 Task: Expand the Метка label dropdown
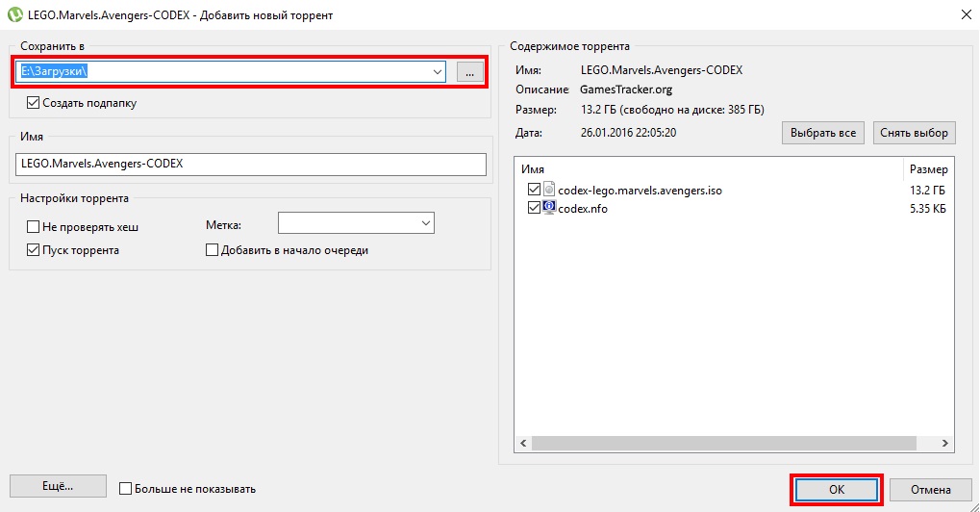pyautogui.click(x=426, y=223)
